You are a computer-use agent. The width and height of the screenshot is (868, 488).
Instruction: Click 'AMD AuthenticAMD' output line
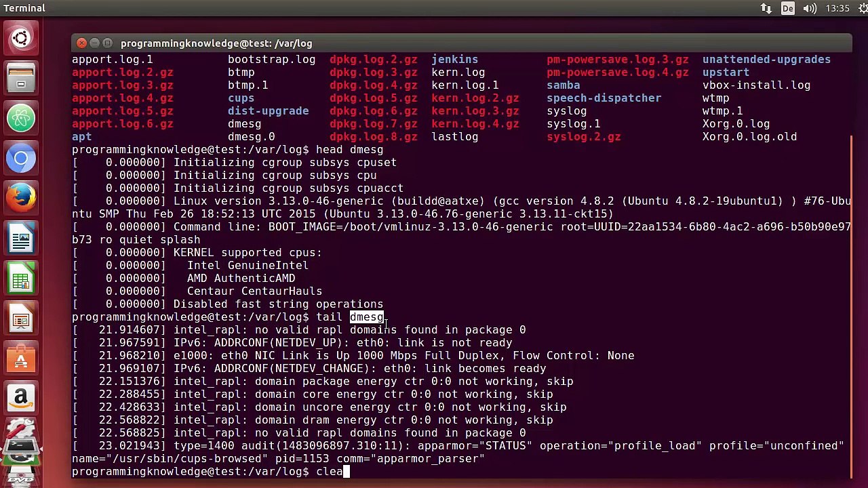[x=241, y=279]
